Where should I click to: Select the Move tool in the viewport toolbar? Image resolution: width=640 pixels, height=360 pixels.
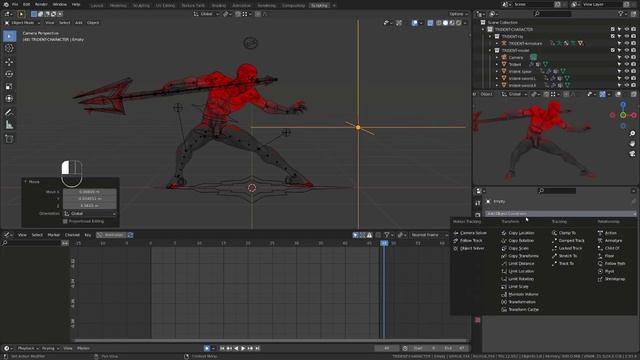(x=9, y=62)
